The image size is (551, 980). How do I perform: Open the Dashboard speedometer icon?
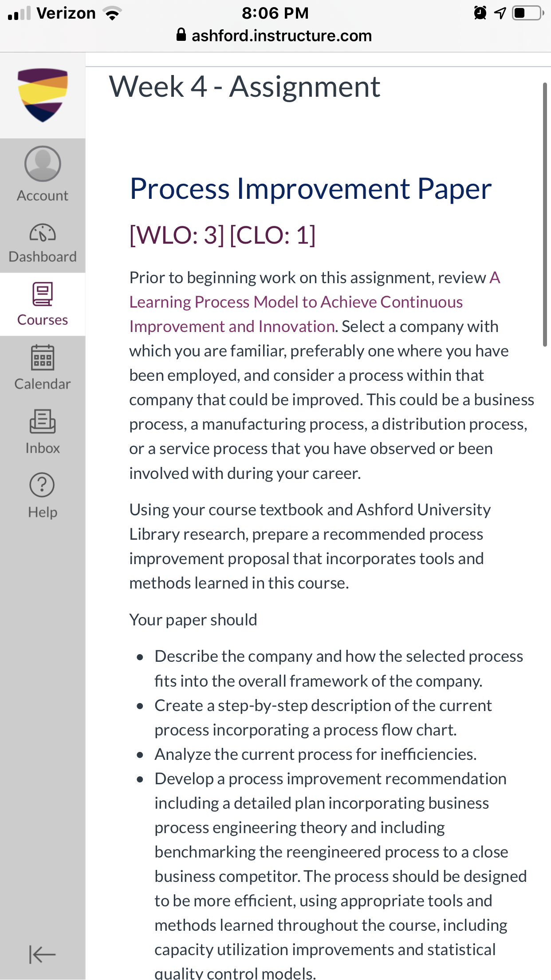43,233
